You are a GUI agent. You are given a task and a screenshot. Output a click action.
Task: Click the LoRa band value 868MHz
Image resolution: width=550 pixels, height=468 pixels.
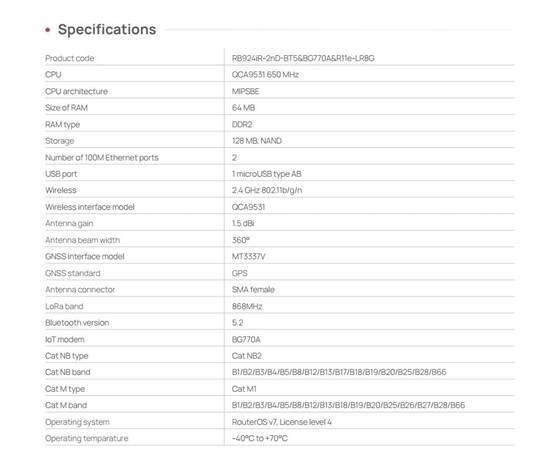click(x=247, y=307)
